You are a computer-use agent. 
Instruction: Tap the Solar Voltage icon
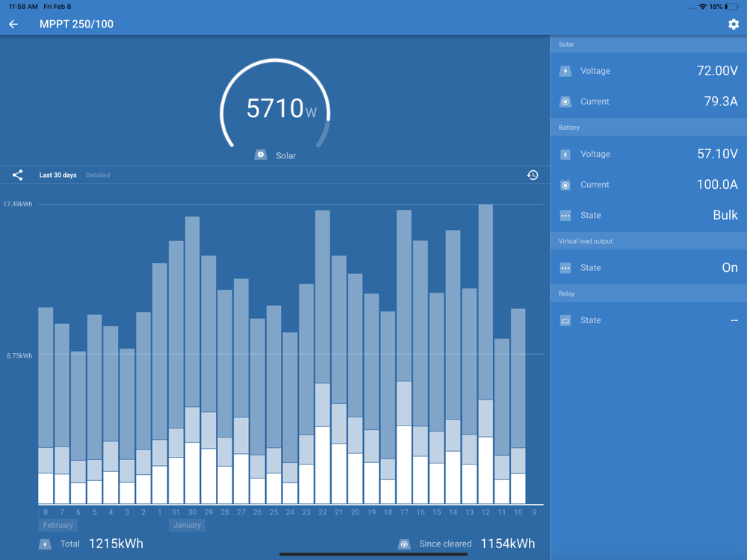(x=565, y=71)
